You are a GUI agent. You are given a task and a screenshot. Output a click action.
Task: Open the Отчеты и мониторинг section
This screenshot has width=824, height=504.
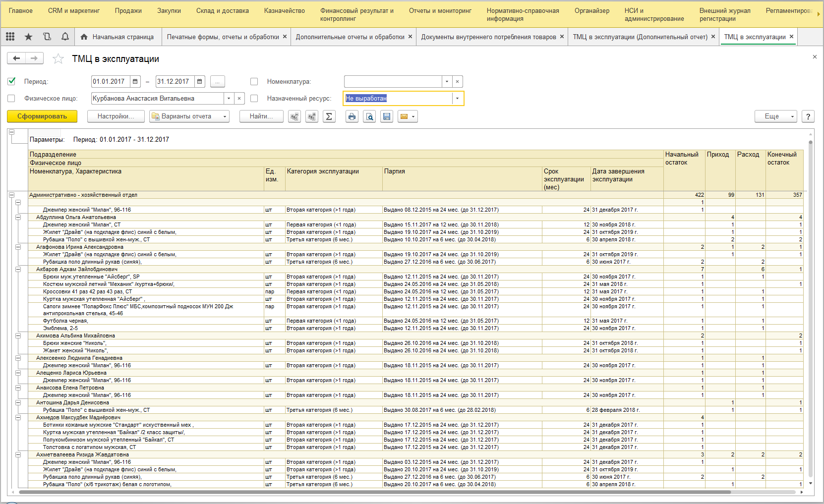click(440, 10)
